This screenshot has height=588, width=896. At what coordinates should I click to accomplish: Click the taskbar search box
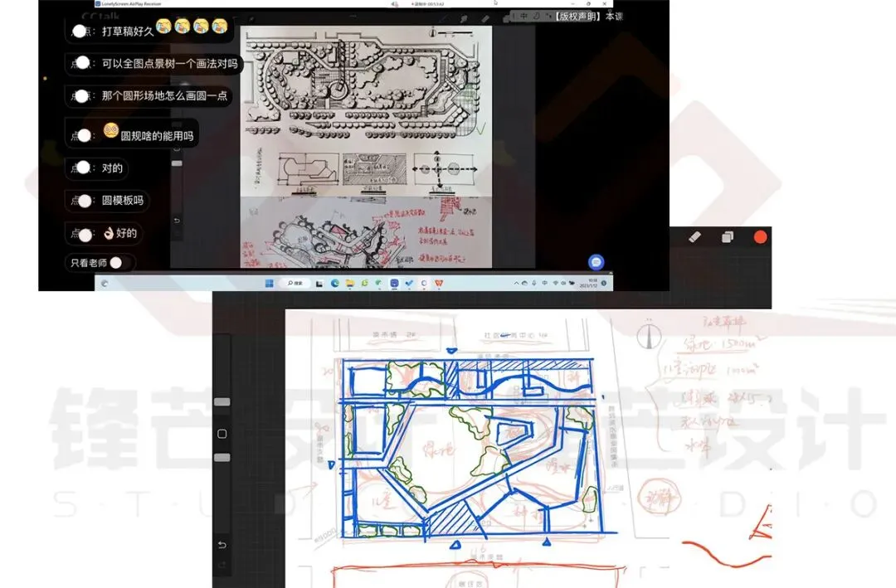tap(295, 283)
